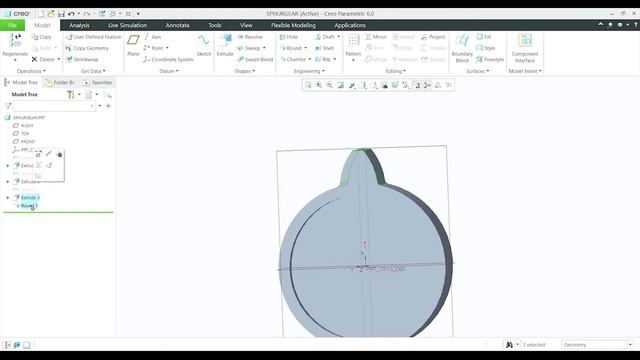Select the Extrude 3 tree item
640x360 pixels.
[x=30, y=198]
